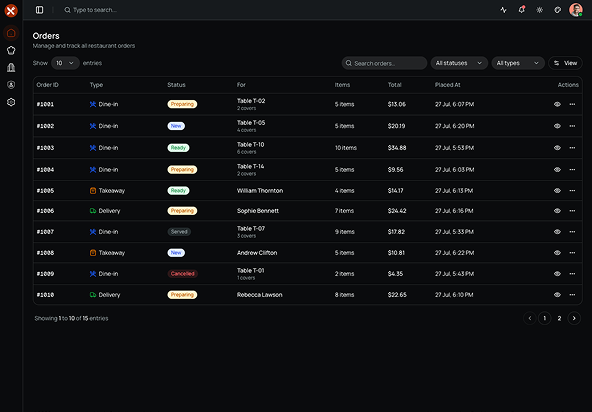This screenshot has height=412, width=592.
Task: Click Served badge on order #1007
Action: (179, 232)
